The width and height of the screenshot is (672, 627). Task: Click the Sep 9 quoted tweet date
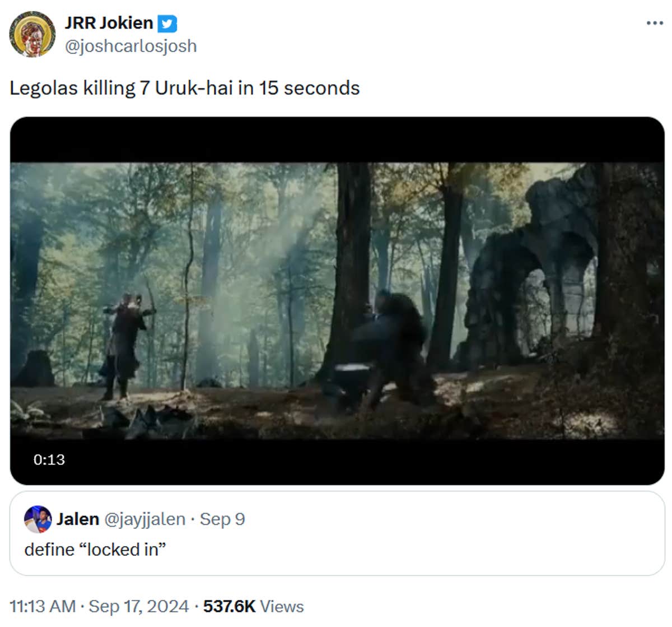[x=222, y=519]
